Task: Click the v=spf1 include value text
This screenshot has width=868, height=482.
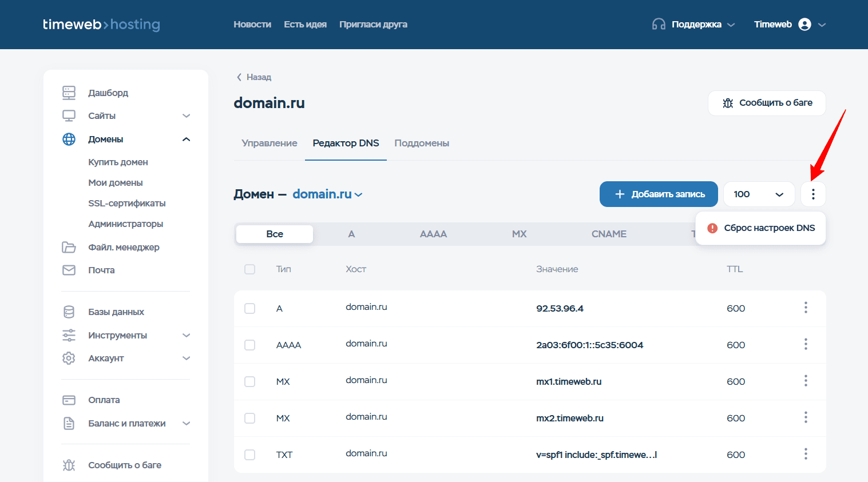Action: (x=596, y=455)
